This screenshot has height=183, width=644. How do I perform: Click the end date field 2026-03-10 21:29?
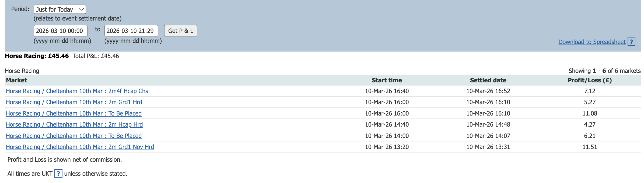click(131, 31)
